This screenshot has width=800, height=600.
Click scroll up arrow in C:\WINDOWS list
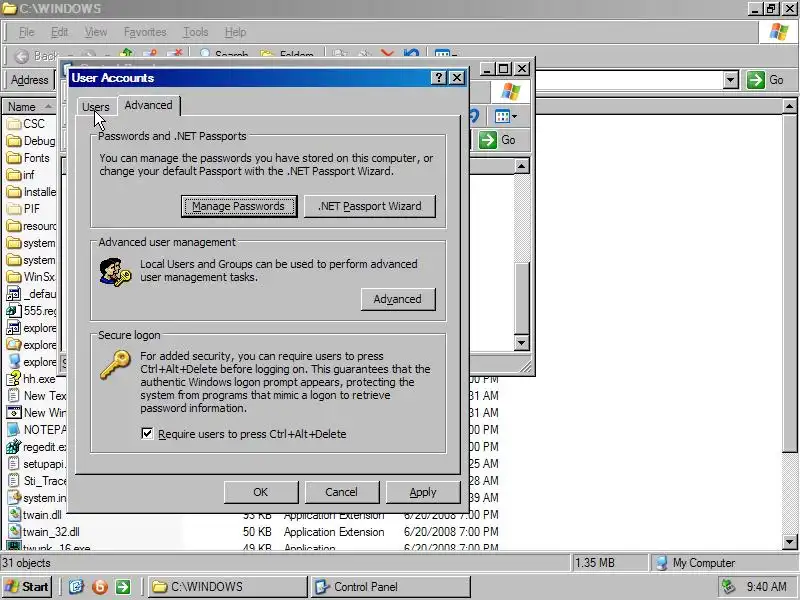(789, 107)
